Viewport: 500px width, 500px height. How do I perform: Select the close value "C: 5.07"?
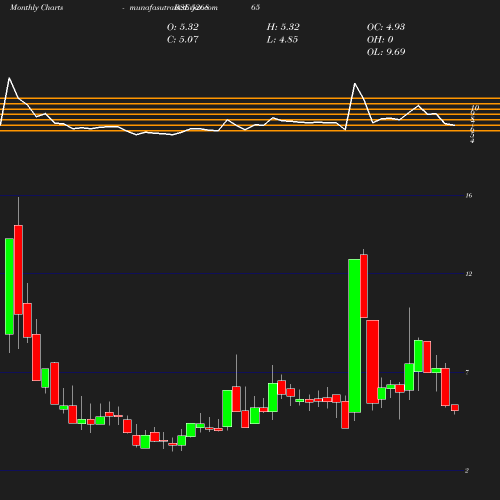[x=183, y=39]
